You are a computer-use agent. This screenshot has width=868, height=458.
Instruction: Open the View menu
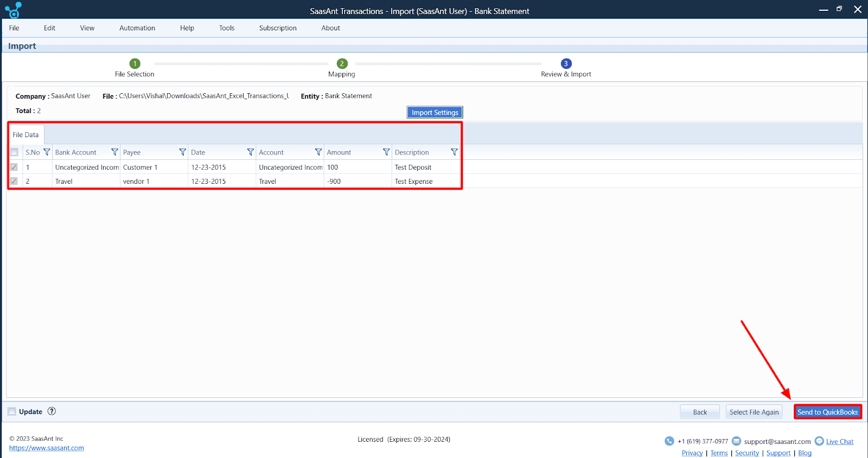[x=87, y=28]
